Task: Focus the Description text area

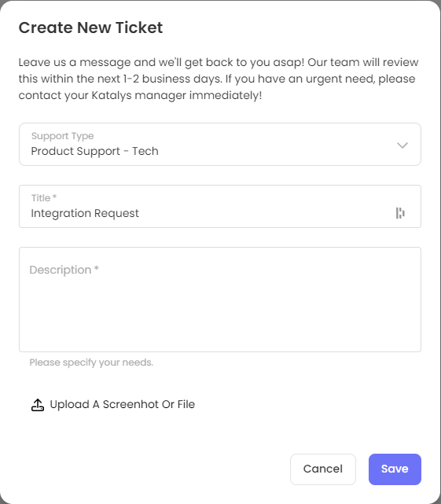Action: click(220, 300)
